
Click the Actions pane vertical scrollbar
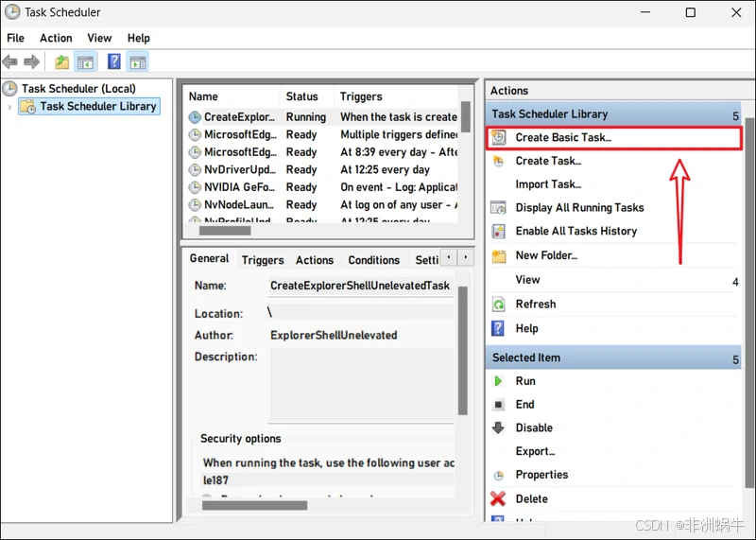coord(749,303)
